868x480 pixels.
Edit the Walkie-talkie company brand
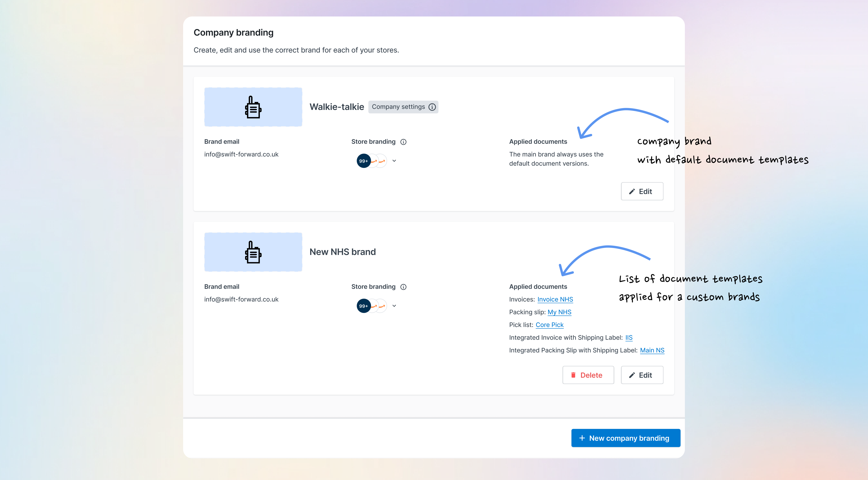pyautogui.click(x=642, y=191)
